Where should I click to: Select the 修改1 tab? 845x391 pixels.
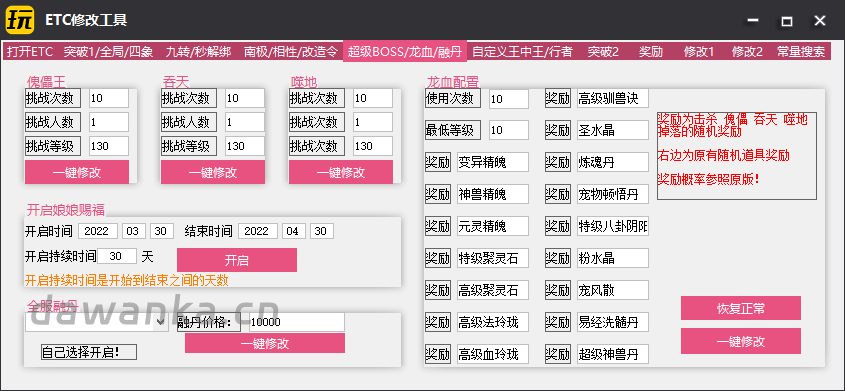coord(699,52)
